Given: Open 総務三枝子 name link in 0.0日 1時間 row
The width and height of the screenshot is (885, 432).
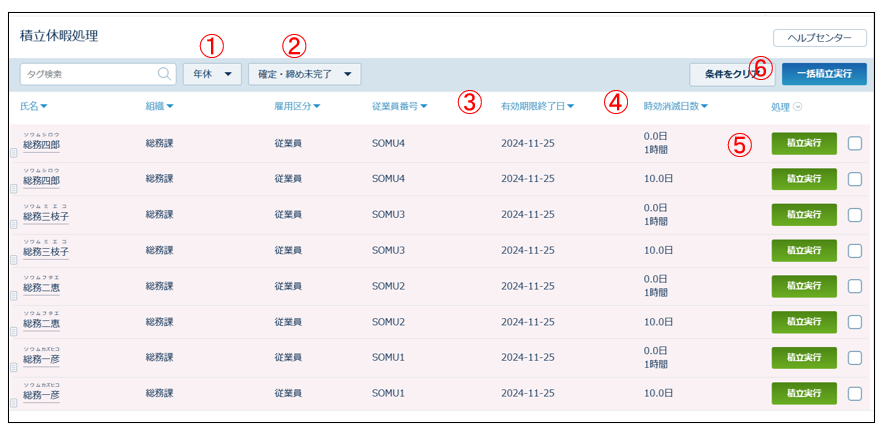Looking at the screenshot, I should pos(46,216).
